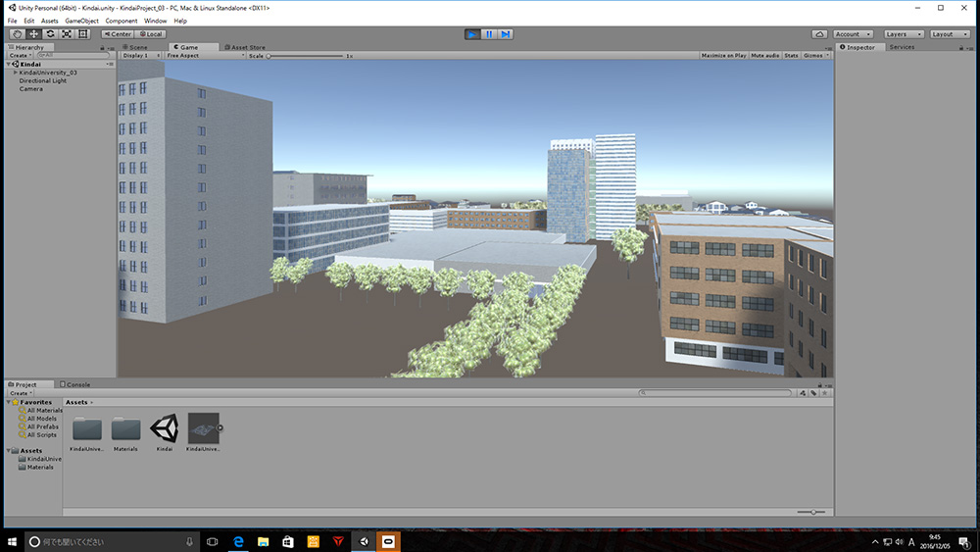The image size is (980, 552).
Task: Select the Rotate tool
Action: 50,34
